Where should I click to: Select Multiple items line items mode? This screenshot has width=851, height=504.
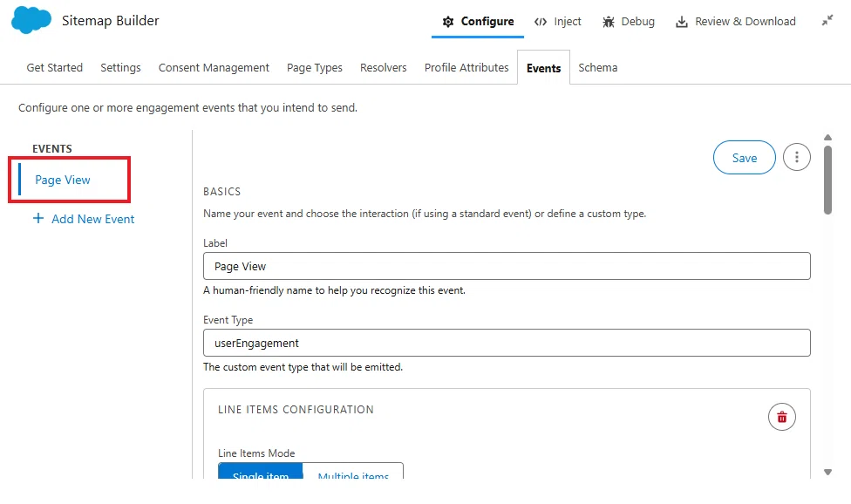click(x=353, y=471)
